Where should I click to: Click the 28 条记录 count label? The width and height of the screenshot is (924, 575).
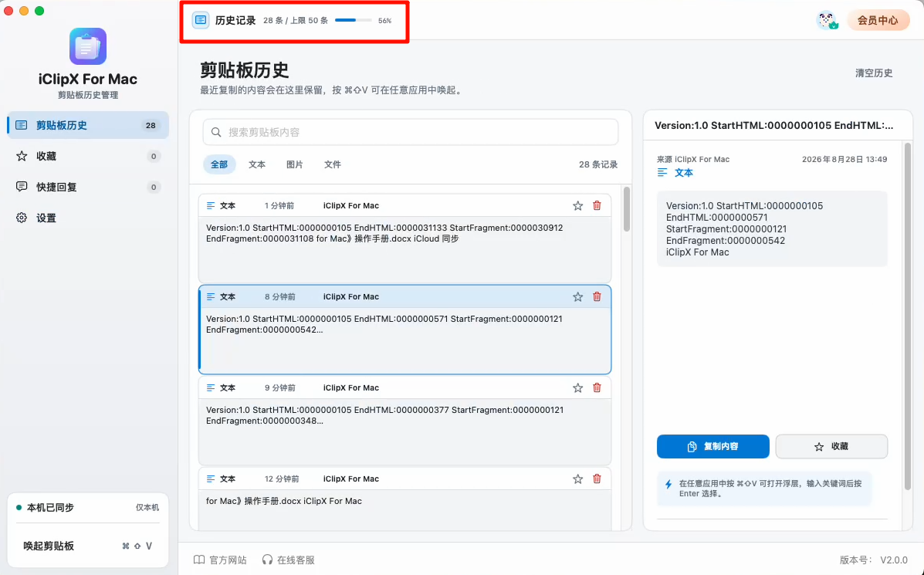coord(598,164)
